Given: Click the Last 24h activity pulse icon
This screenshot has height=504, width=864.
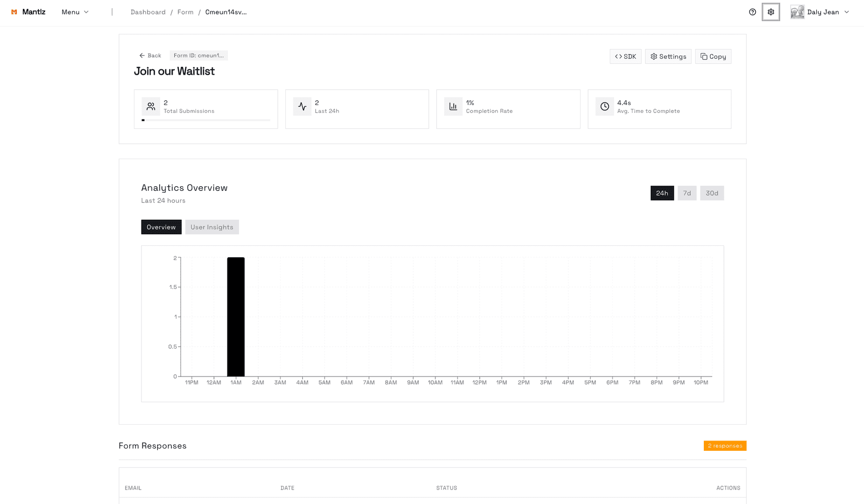Looking at the screenshot, I should point(302,106).
